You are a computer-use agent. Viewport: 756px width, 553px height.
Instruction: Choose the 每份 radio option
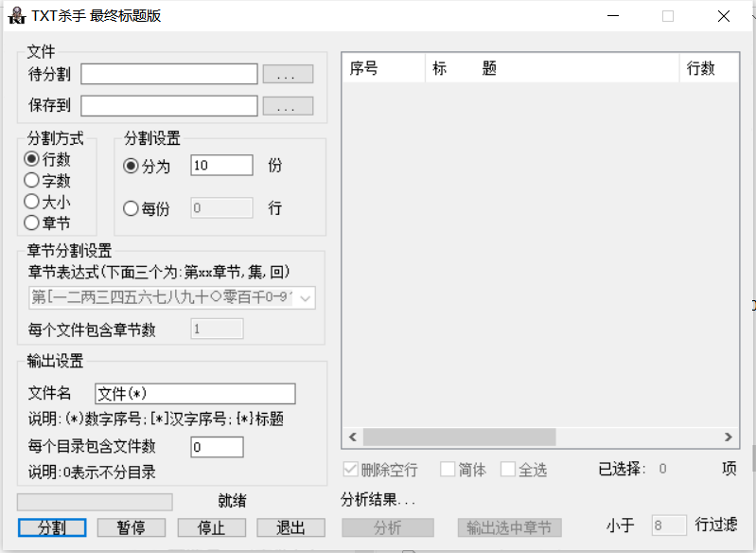coord(132,209)
